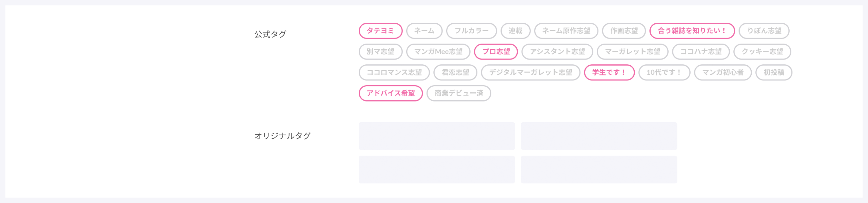Toggle the 別マ志望 tag

380,52
